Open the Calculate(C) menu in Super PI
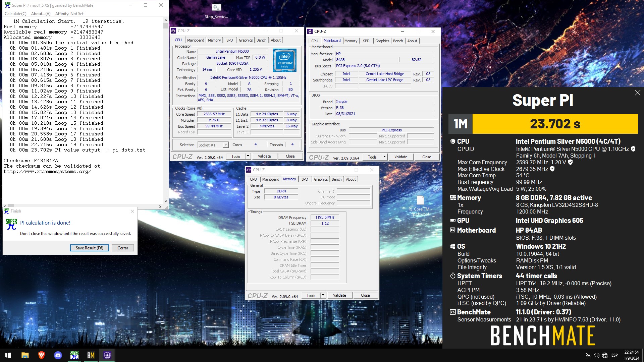Screen dimensions: 644x362 [x=15, y=14]
